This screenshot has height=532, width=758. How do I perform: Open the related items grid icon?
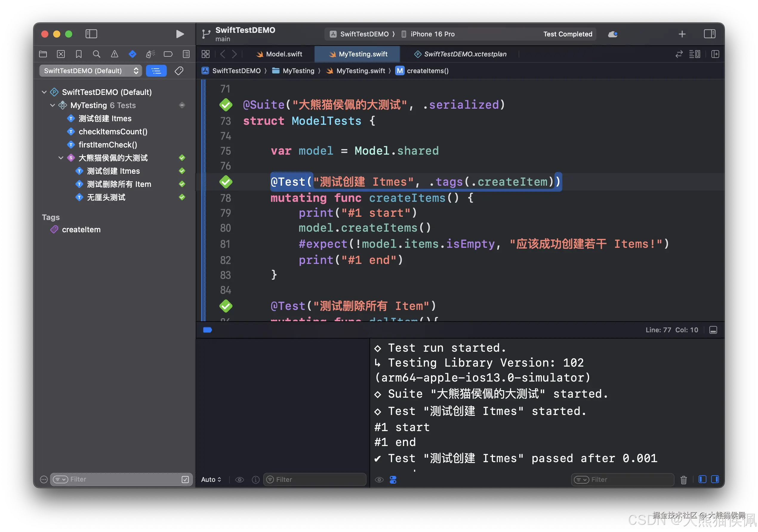coord(206,54)
